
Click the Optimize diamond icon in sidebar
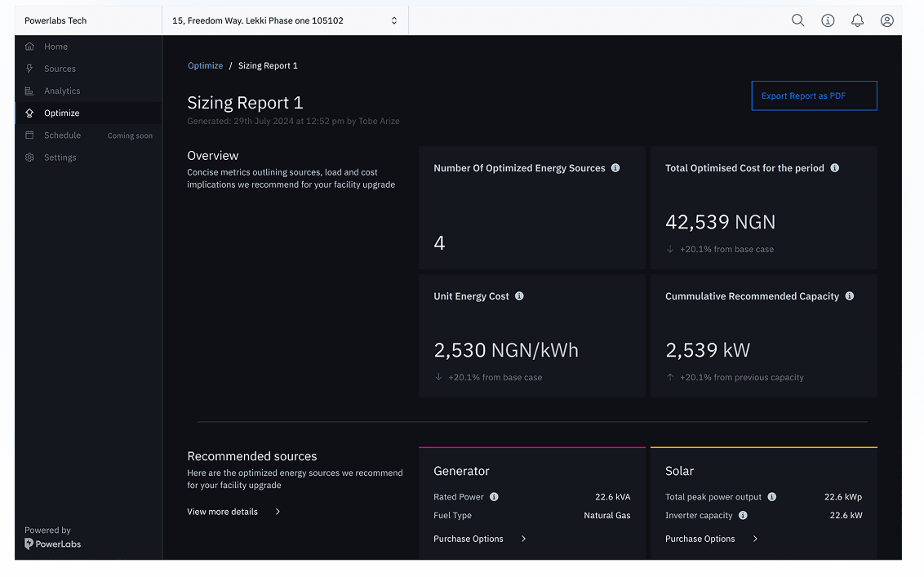[31, 113]
